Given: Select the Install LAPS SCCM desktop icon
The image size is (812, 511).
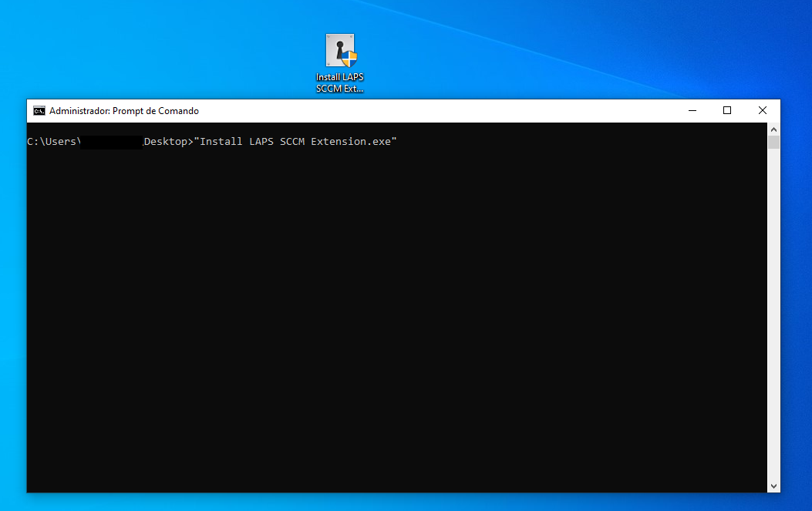Looking at the screenshot, I should tap(339, 51).
